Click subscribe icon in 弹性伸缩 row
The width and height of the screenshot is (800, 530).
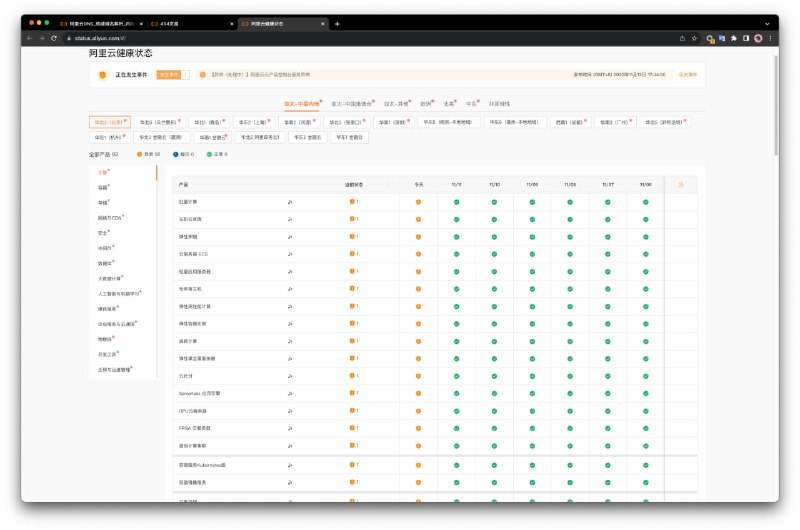tap(290, 237)
